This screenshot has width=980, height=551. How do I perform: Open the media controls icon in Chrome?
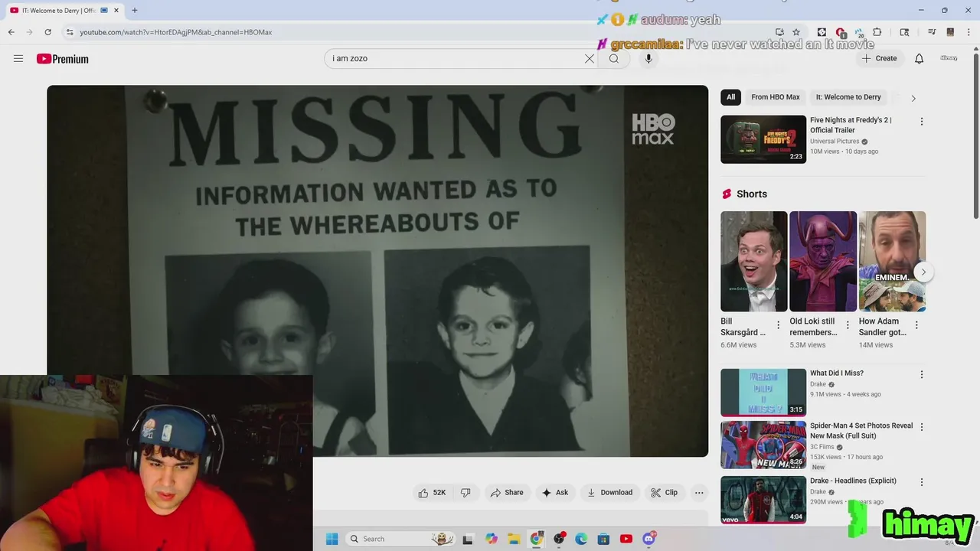tap(932, 32)
